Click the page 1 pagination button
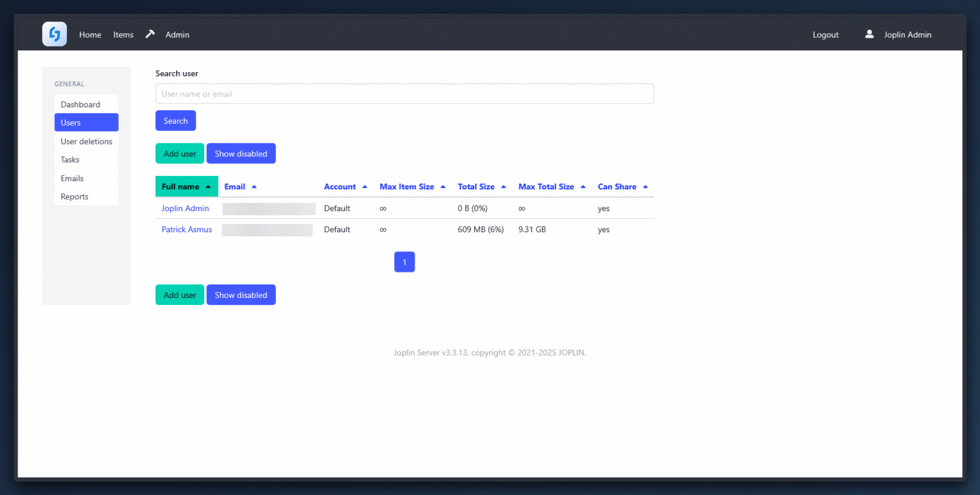Image resolution: width=980 pixels, height=495 pixels. click(x=405, y=262)
